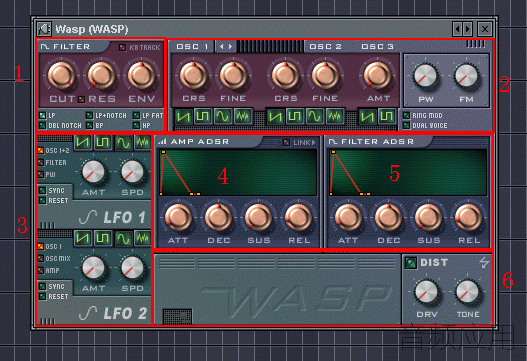Enable the KB TRACK option
527x361 pixels.
[123, 47]
